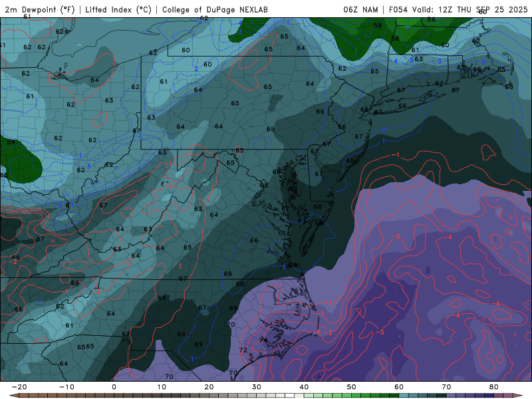Click the "60" label beneath the color scale
This screenshot has height=399, width=532.
tap(399, 387)
